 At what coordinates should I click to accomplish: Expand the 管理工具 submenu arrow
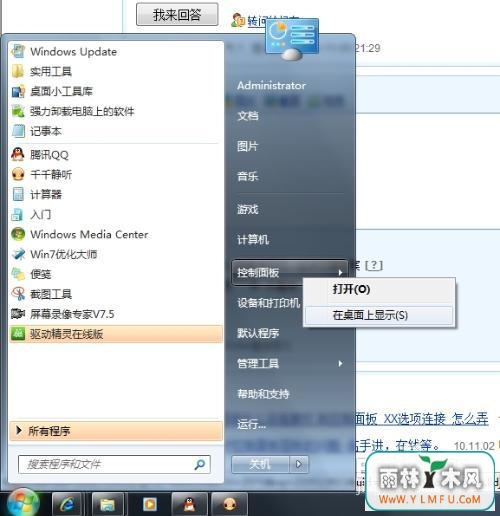[340, 363]
